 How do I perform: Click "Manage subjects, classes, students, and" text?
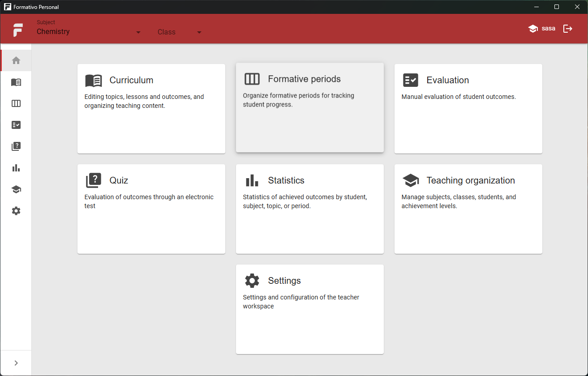pos(459,197)
